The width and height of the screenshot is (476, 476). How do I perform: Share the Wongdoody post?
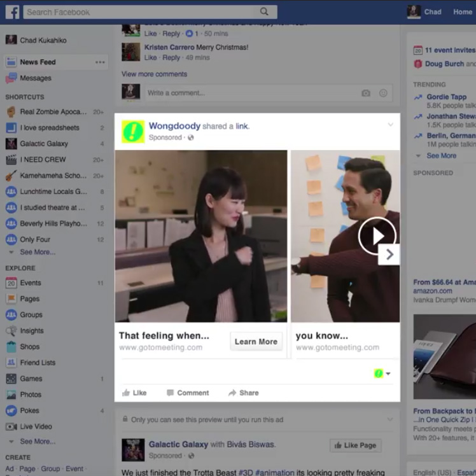(x=244, y=393)
